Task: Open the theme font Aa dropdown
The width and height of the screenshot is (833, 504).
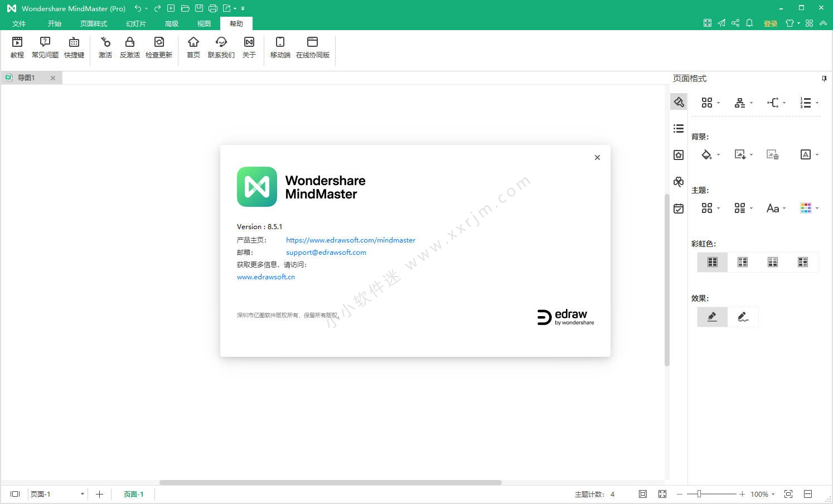Action: tap(776, 209)
